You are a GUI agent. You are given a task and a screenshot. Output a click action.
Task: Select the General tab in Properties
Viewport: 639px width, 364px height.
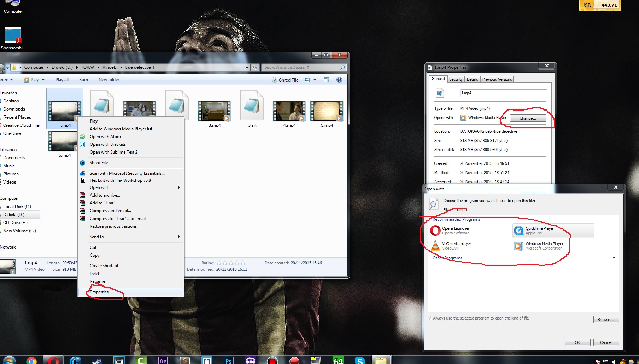pos(438,79)
